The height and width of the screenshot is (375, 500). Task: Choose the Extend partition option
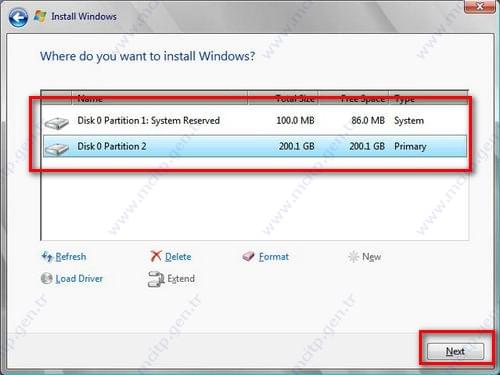coord(181,278)
